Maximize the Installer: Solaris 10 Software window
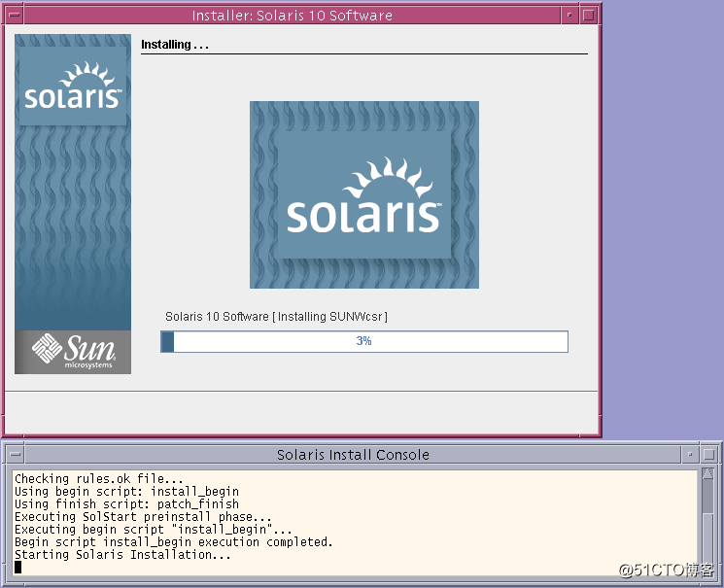 point(589,16)
